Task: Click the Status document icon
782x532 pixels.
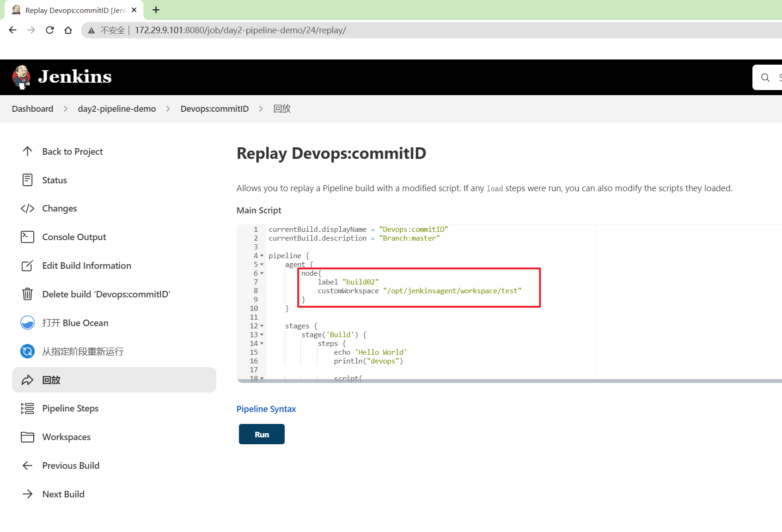Action: click(27, 180)
